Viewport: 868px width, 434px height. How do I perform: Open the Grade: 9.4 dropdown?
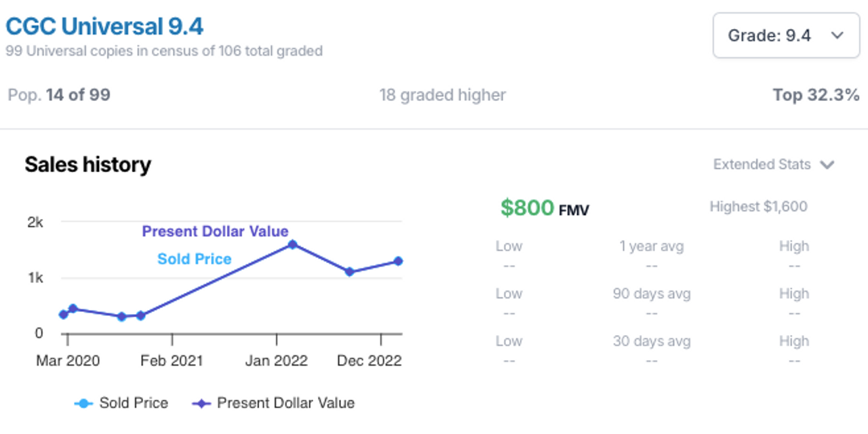(785, 35)
